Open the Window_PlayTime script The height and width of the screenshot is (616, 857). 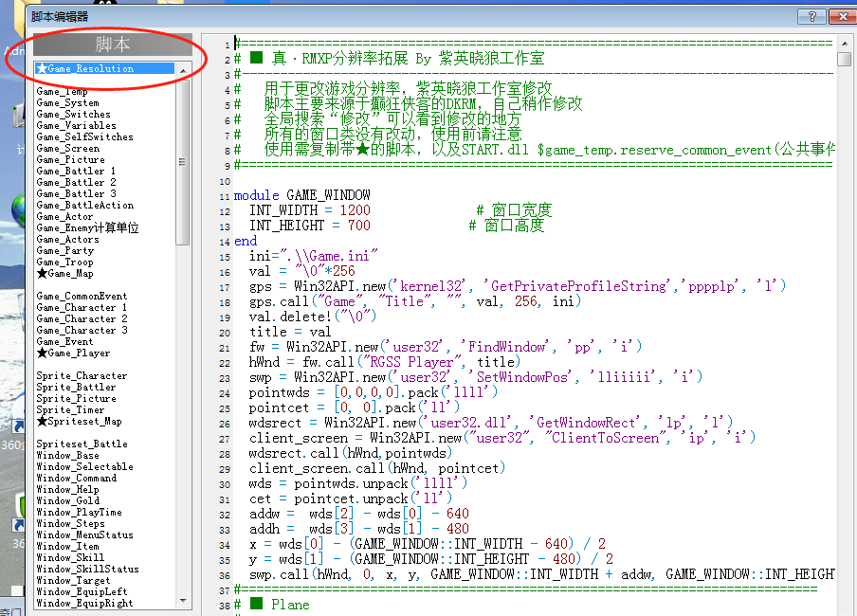[x=79, y=513]
